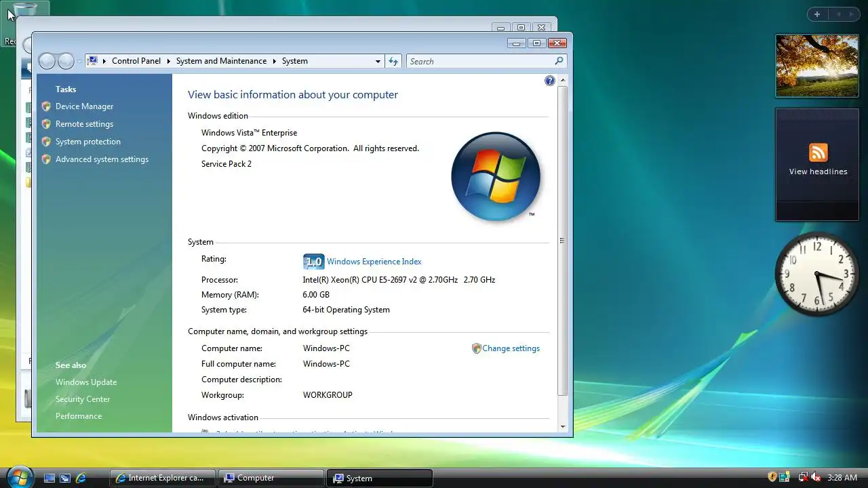Viewport: 868px width, 488px height.
Task: Click shield icon next to Device Manager
Action: pyautogui.click(x=46, y=106)
